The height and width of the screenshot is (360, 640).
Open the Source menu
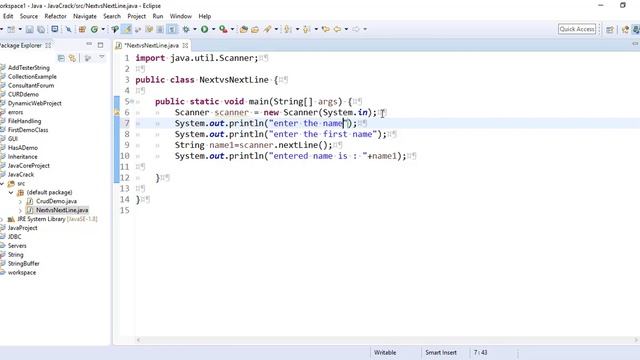pyautogui.click(x=29, y=16)
